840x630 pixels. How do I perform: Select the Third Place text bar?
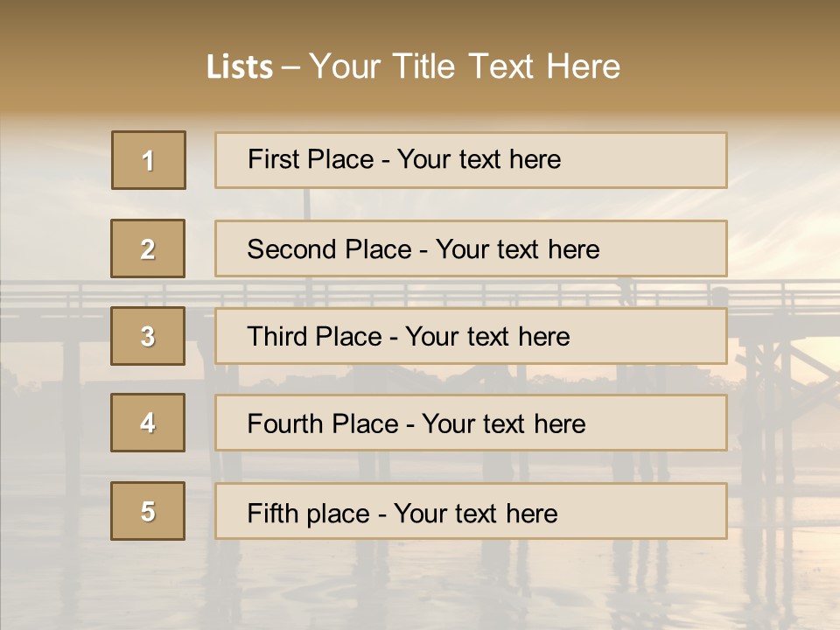pyautogui.click(x=471, y=336)
